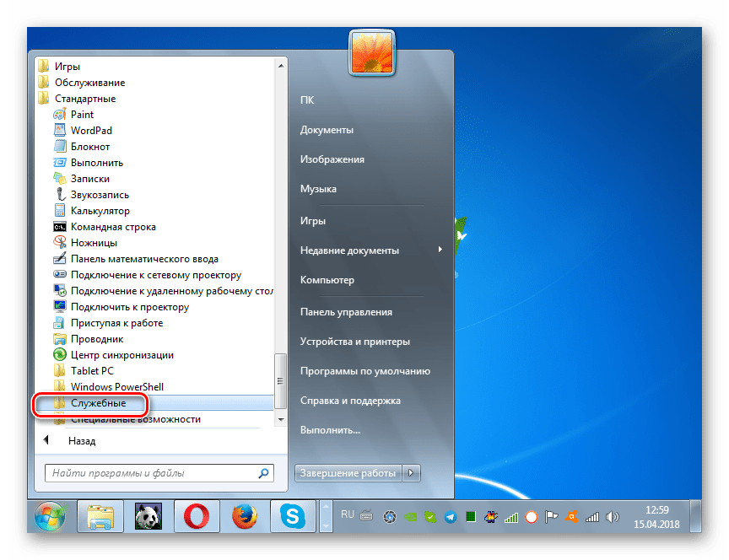
Task: Launch WordPad
Action: [x=89, y=130]
